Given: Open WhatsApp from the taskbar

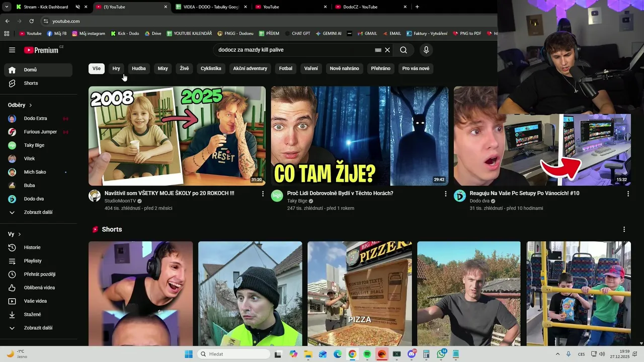Looking at the screenshot, I should pos(441,354).
